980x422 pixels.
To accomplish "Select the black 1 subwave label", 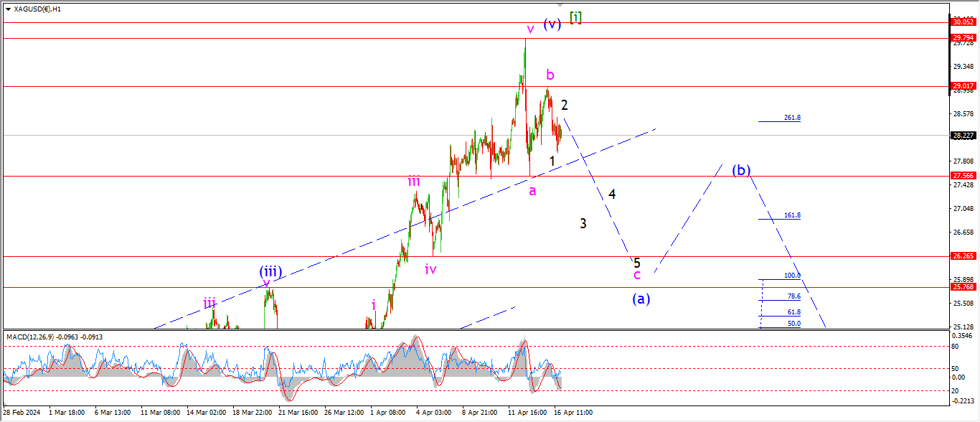I will coord(552,161).
